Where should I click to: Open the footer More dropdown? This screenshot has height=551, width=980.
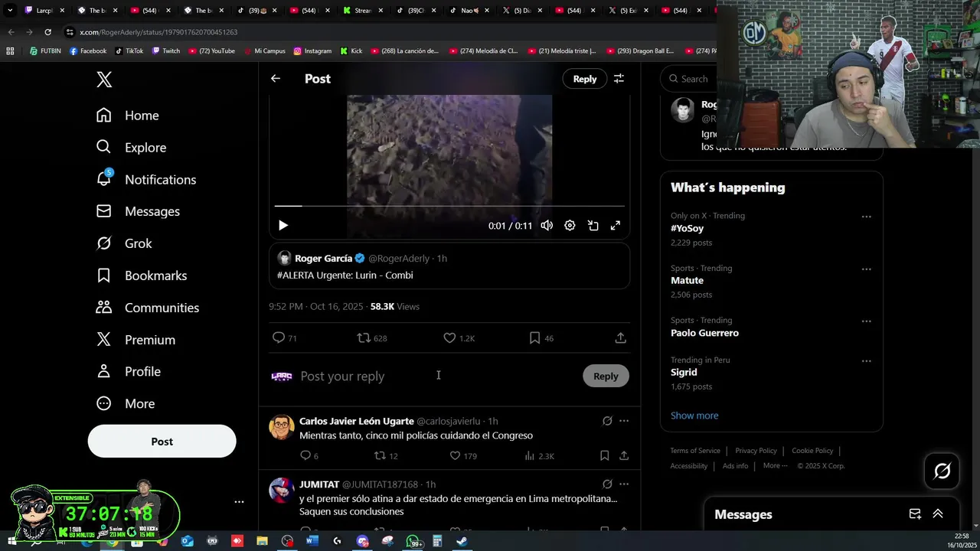775,466
